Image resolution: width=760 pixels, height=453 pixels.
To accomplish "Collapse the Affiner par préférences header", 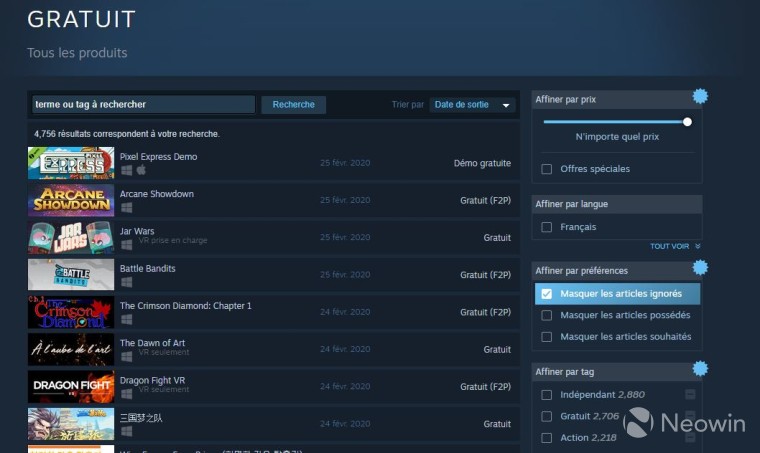I will [617, 270].
